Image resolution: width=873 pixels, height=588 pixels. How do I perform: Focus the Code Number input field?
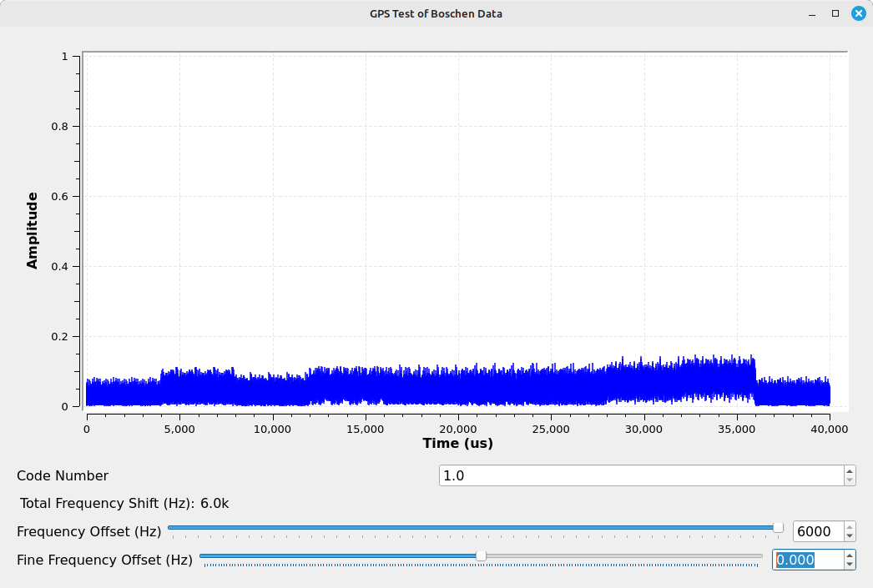pyautogui.click(x=640, y=475)
